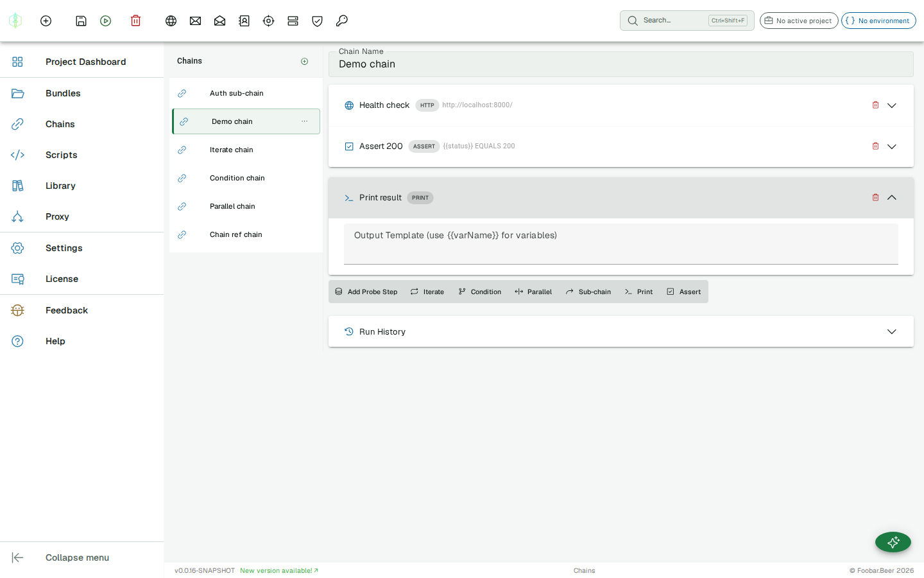Click the new item plus icon in toolbar
The height and width of the screenshot is (578, 924).
(x=46, y=21)
